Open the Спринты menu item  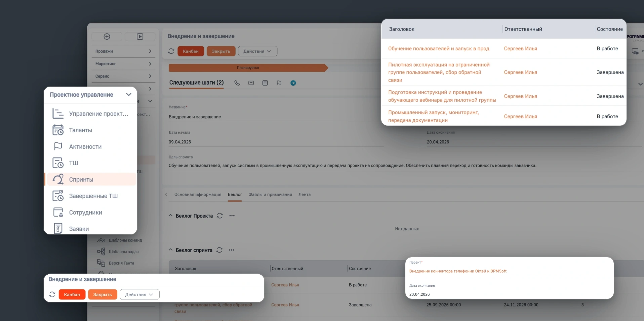[91, 179]
